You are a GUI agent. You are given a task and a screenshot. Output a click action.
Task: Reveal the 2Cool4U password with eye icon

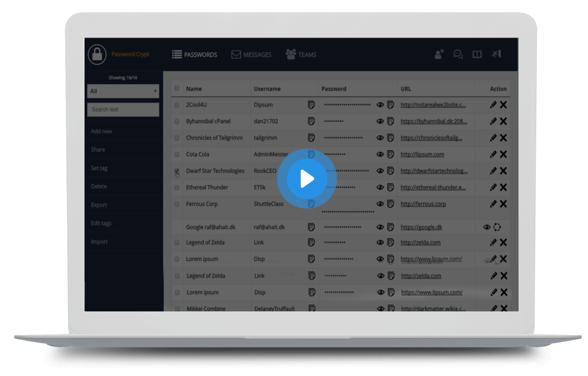click(380, 105)
